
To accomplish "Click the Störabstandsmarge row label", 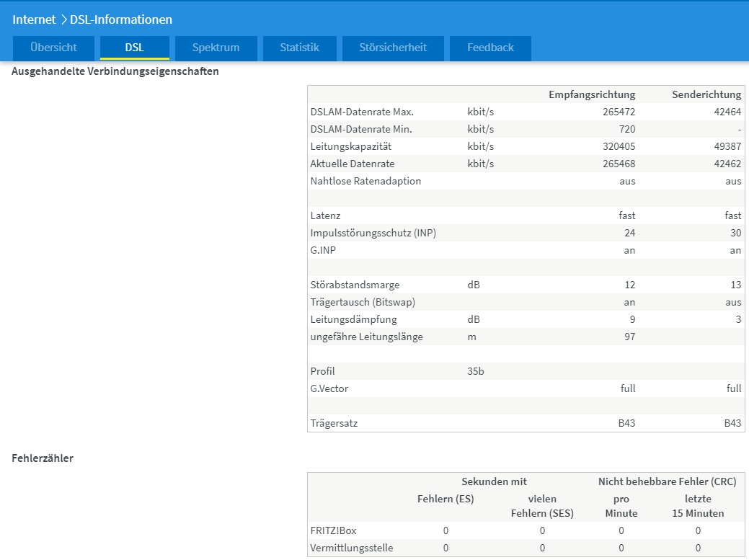I will 355,285.
